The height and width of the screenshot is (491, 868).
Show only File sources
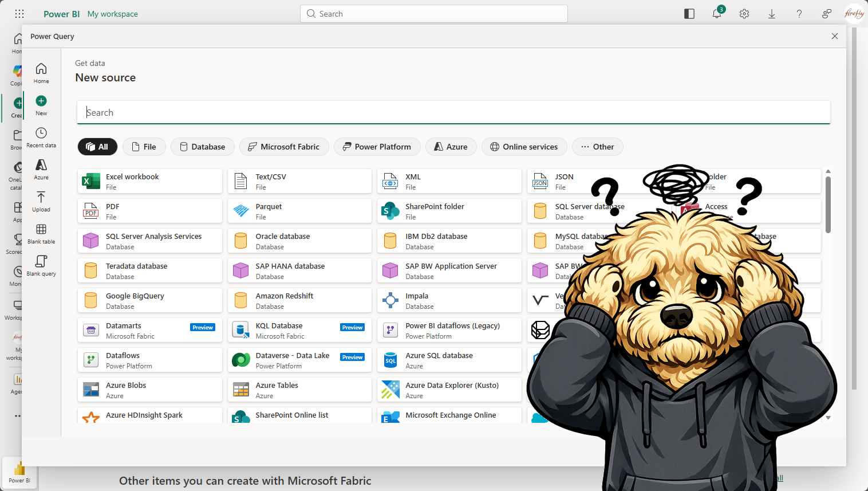tap(144, 147)
